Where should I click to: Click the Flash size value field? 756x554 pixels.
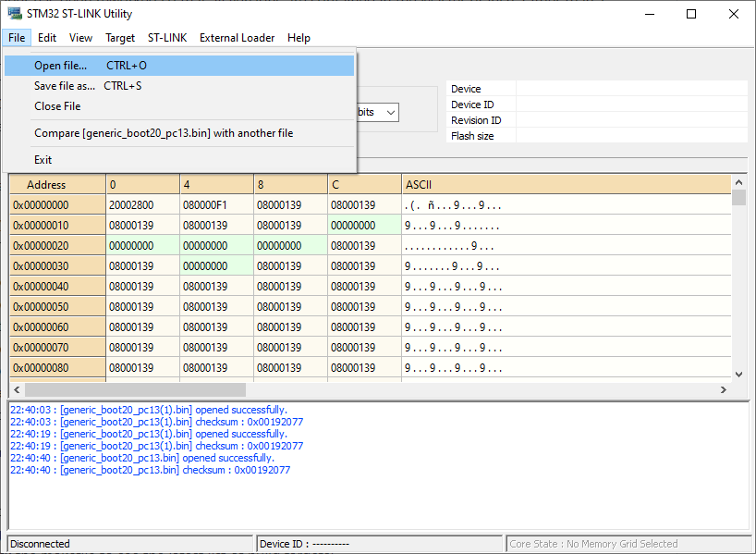click(631, 136)
